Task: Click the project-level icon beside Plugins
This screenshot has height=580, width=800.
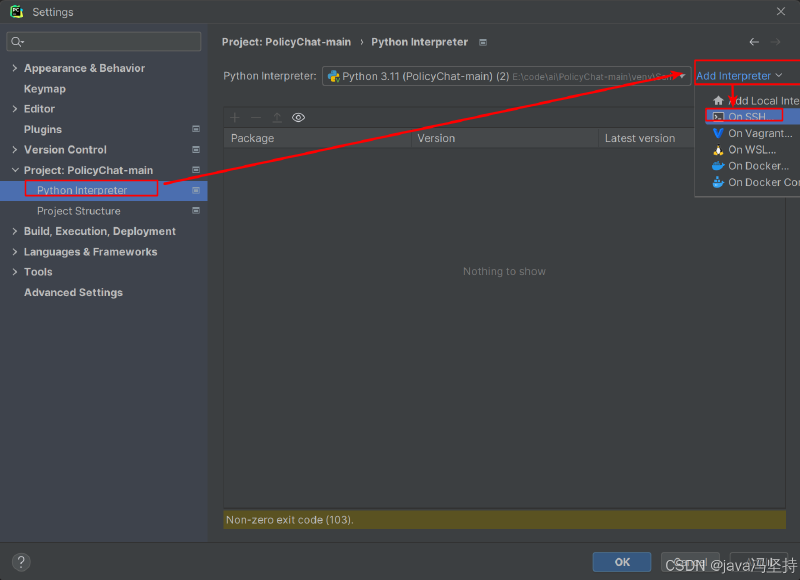Action: [x=196, y=129]
